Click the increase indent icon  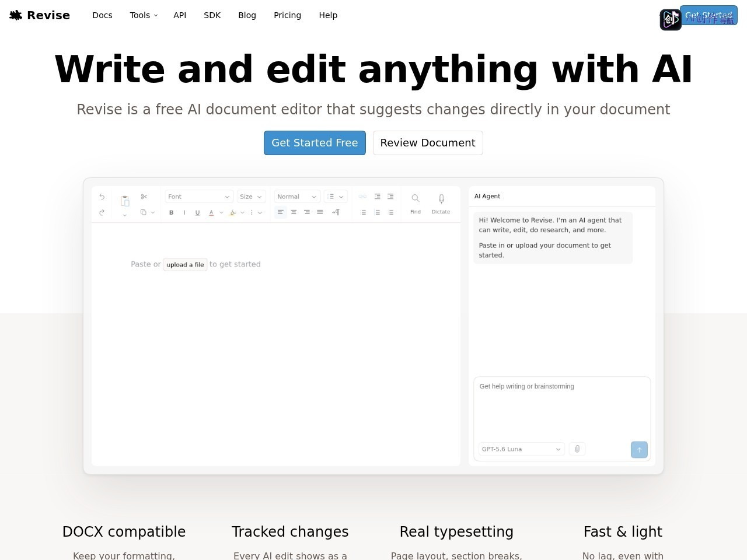point(390,197)
